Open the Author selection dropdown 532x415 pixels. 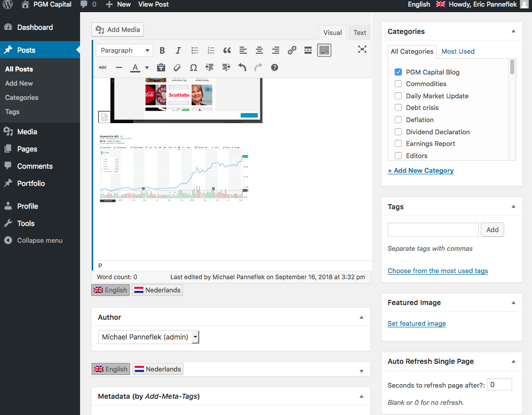tap(148, 337)
